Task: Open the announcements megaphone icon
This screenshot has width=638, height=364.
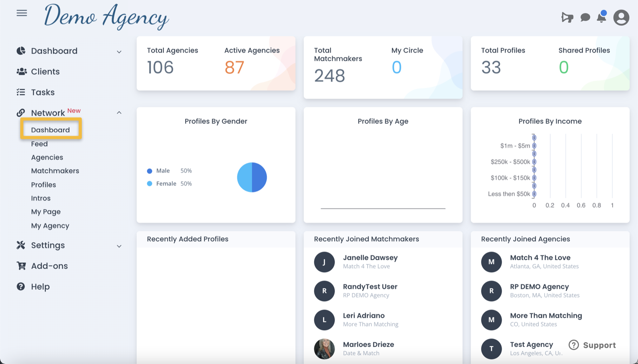Action: [567, 17]
